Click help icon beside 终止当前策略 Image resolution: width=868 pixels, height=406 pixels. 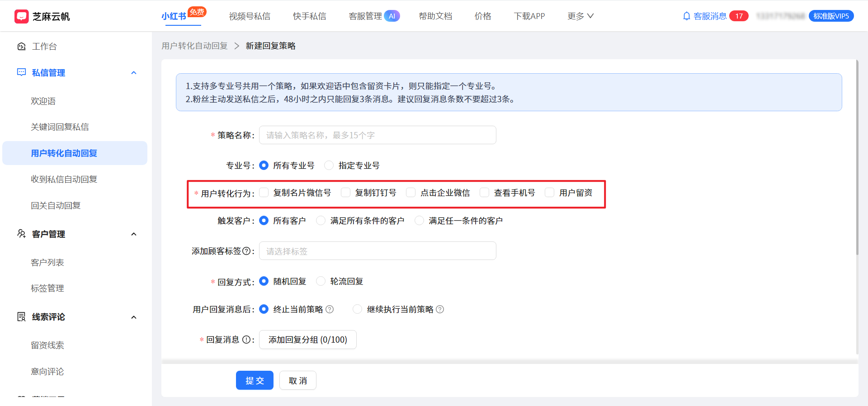point(330,309)
